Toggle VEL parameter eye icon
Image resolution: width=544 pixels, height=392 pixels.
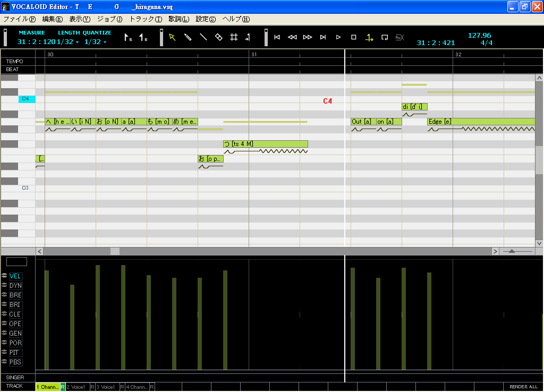(4, 276)
